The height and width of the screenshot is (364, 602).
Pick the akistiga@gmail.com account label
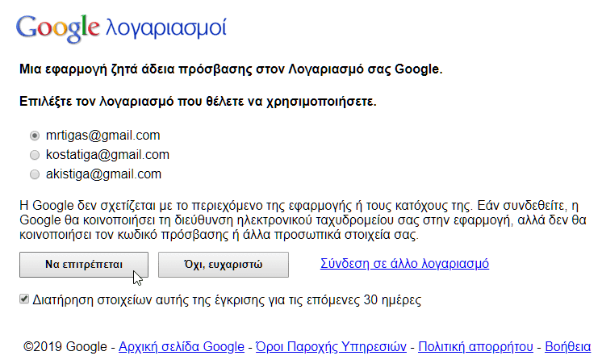click(103, 174)
